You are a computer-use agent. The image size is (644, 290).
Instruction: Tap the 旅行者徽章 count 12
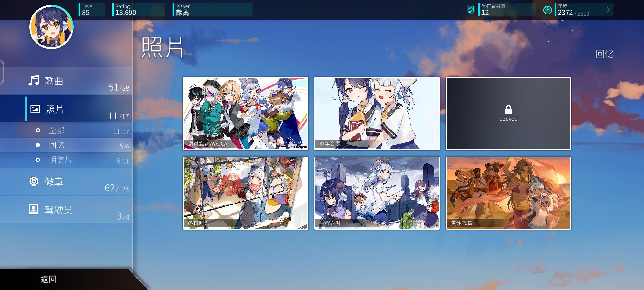pyautogui.click(x=507, y=10)
